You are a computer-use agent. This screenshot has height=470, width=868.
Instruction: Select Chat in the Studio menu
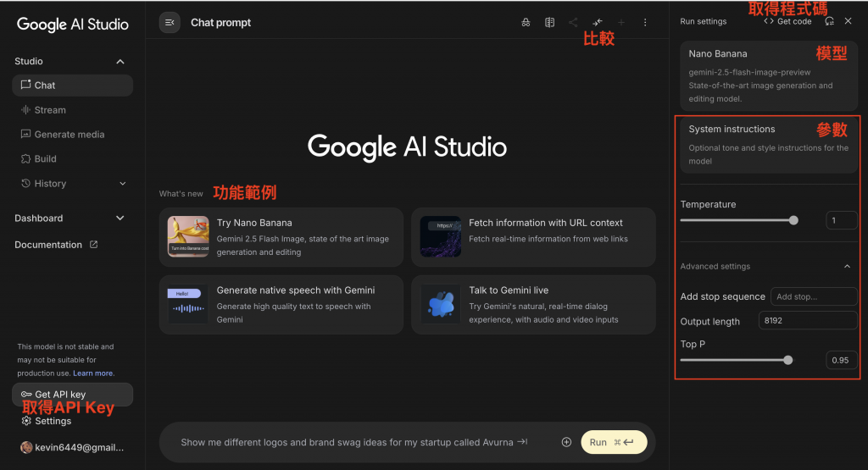pyautogui.click(x=73, y=86)
